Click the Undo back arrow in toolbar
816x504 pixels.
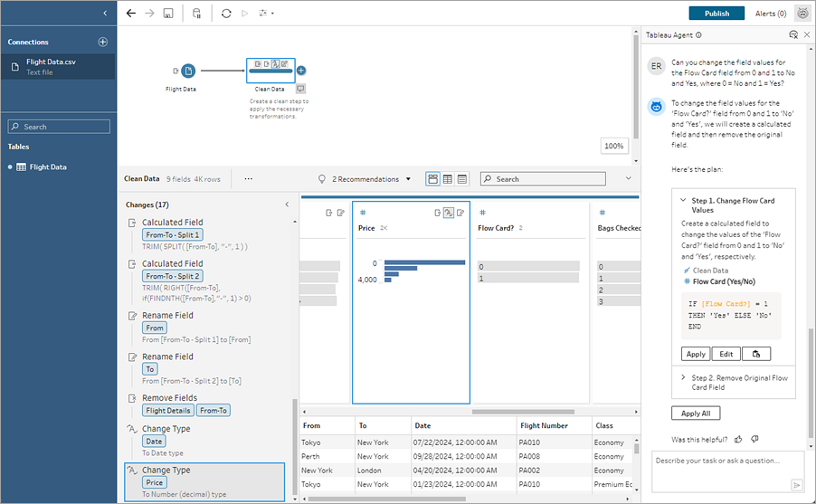coord(130,14)
